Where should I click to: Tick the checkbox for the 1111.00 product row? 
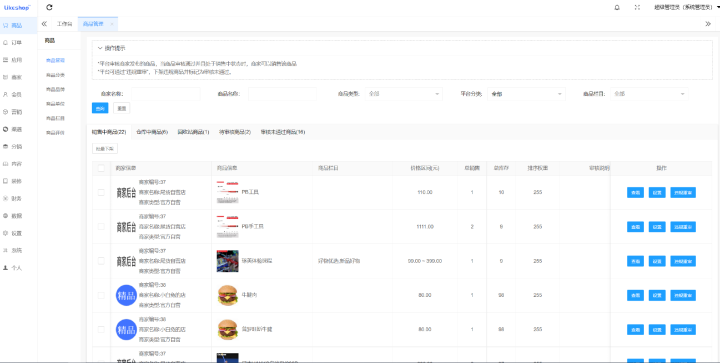pyautogui.click(x=101, y=227)
